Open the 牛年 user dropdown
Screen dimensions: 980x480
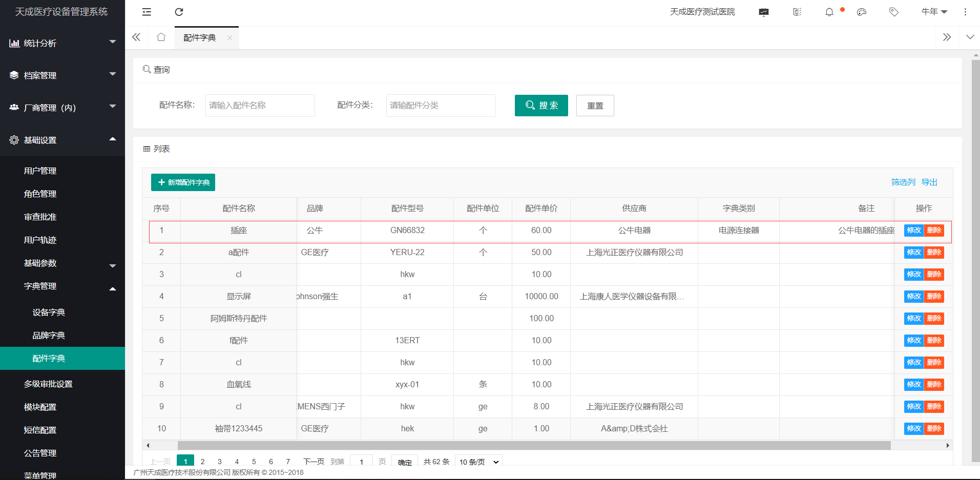pyautogui.click(x=934, y=12)
